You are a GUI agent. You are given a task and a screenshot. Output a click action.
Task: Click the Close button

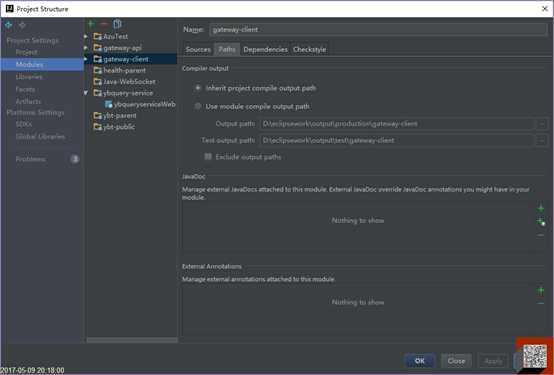456,361
